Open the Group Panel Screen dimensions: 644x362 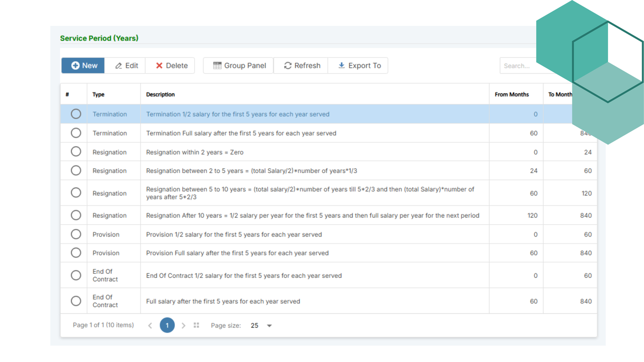point(239,66)
